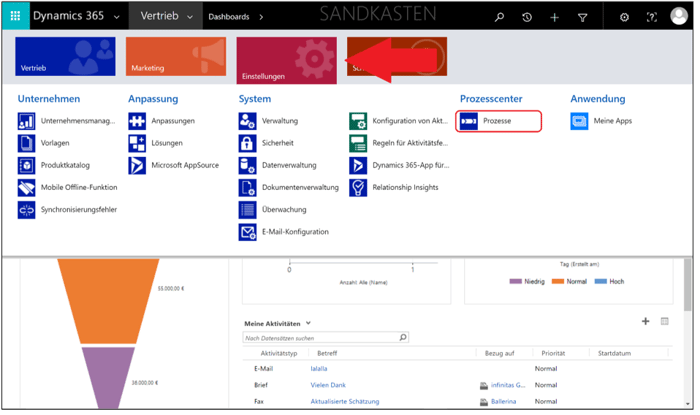Select the Vertrieb tile
Viewport: 700px width, 415px height.
(x=65, y=56)
